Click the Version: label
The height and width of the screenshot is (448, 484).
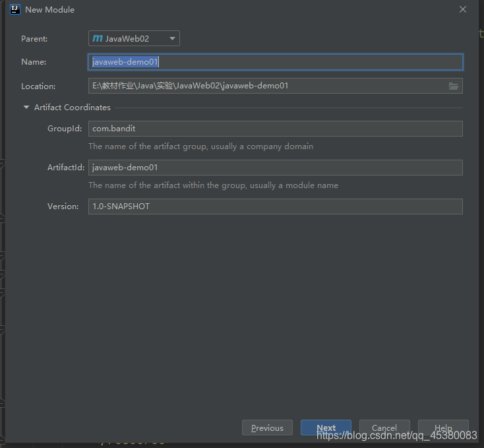point(63,207)
